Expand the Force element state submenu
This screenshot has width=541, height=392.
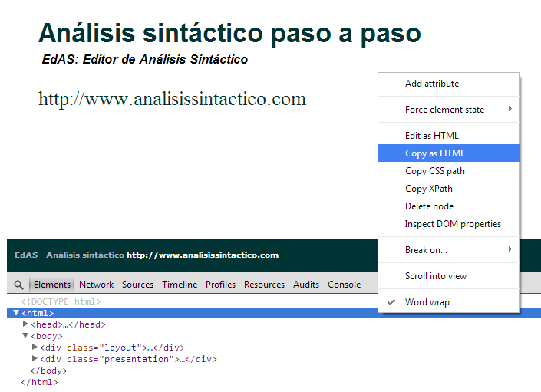click(x=445, y=110)
